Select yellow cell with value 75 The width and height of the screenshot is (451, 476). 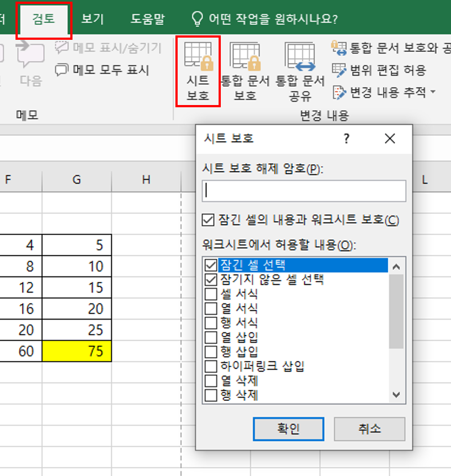click(x=76, y=351)
